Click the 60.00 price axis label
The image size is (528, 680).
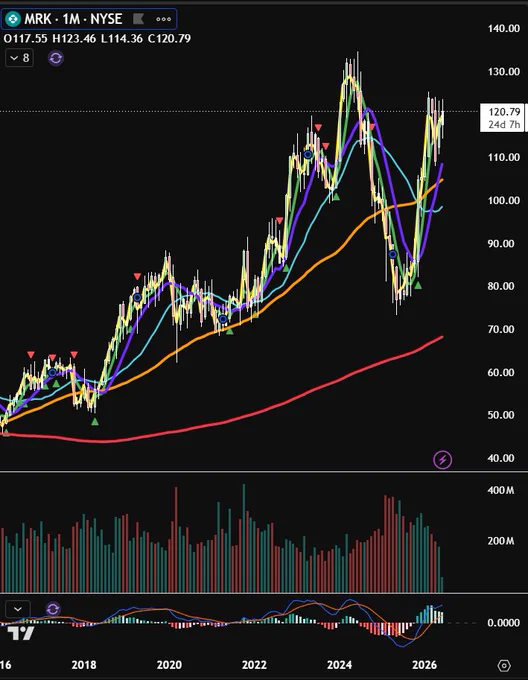click(501, 373)
